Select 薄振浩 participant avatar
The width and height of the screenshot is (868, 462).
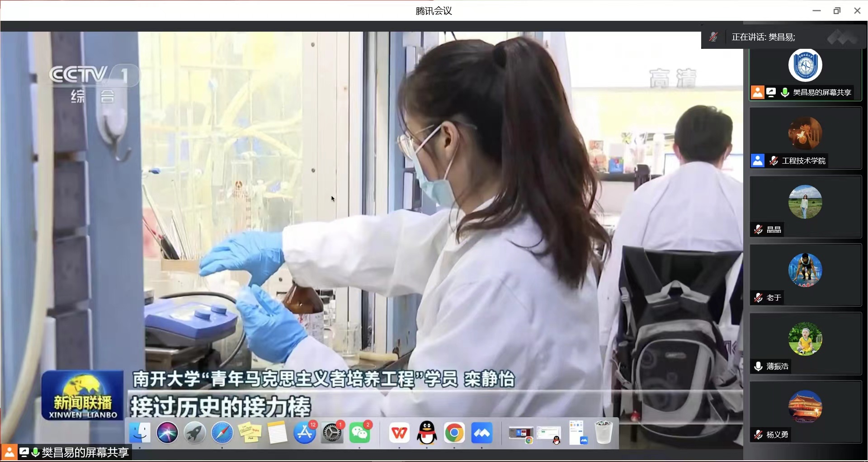[x=805, y=339]
